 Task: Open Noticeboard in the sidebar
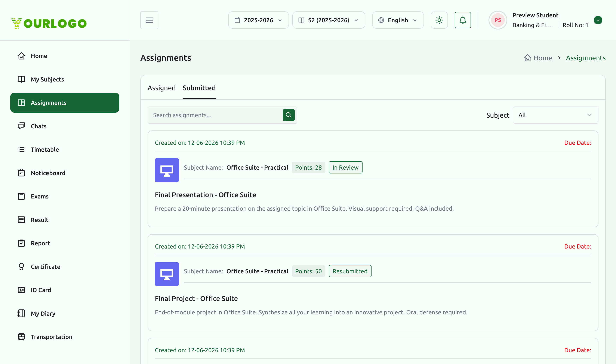(x=65, y=173)
